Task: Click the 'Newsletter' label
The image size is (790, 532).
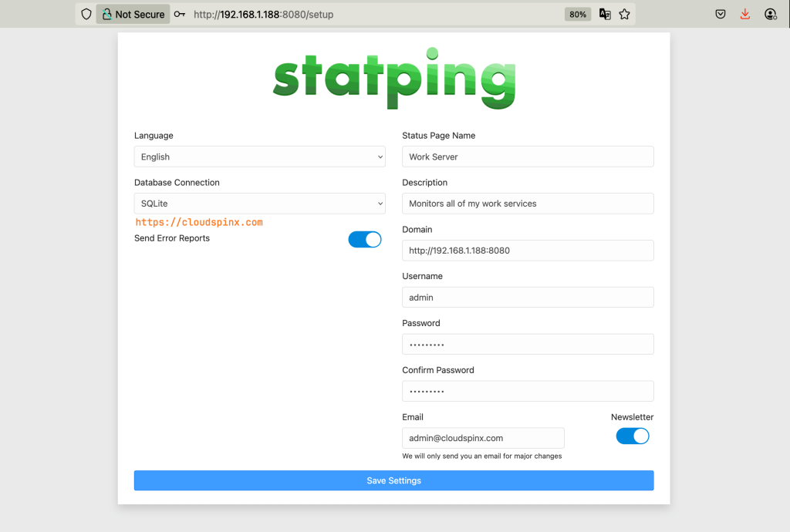Action: 633,417
